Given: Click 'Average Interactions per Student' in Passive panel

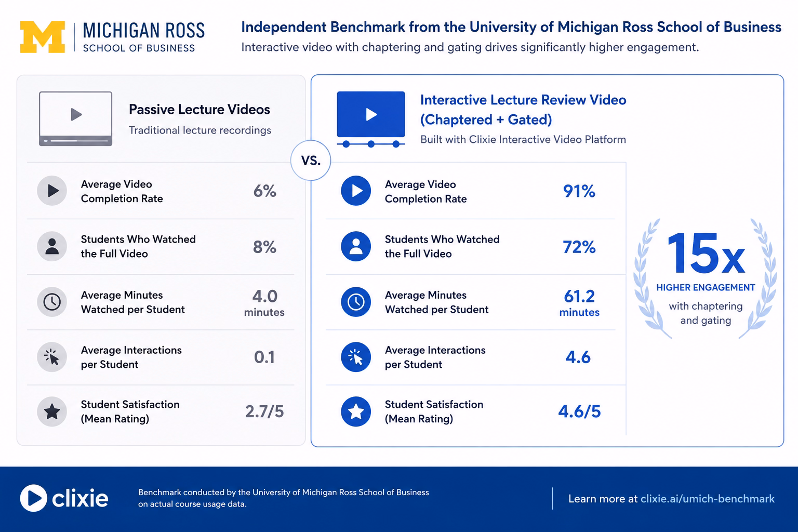Looking at the screenshot, I should pos(131,357).
